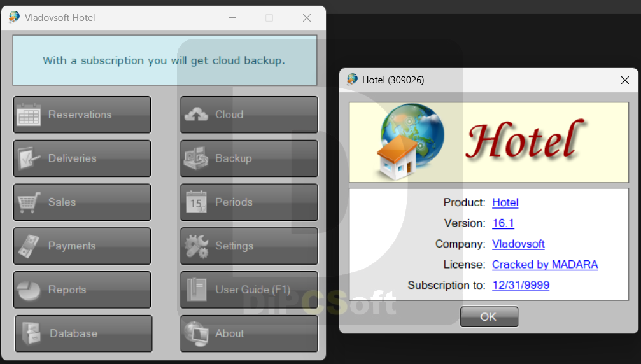Open Settings button
Image resolution: width=641 pixels, height=364 pixels.
(x=250, y=246)
